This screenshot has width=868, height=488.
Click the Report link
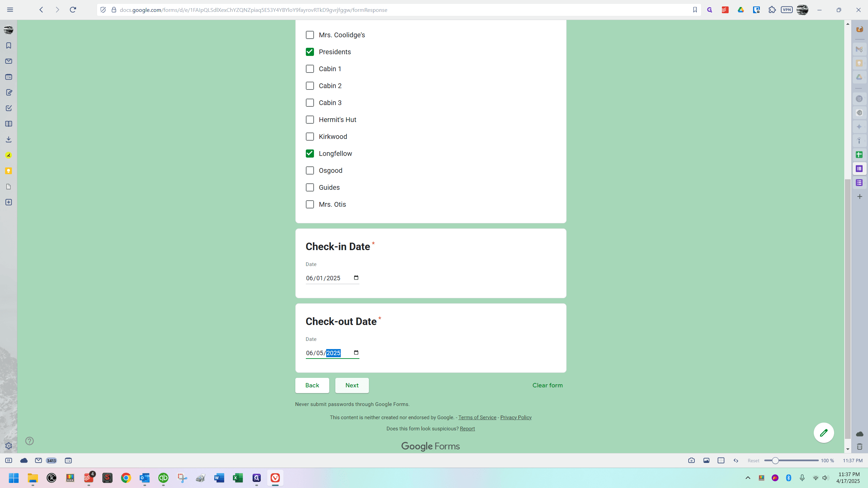click(x=467, y=429)
